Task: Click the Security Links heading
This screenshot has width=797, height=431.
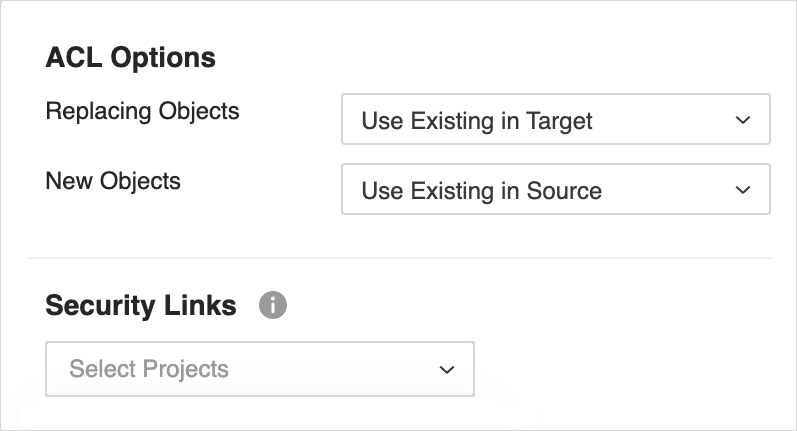Action: pyautogui.click(x=141, y=305)
